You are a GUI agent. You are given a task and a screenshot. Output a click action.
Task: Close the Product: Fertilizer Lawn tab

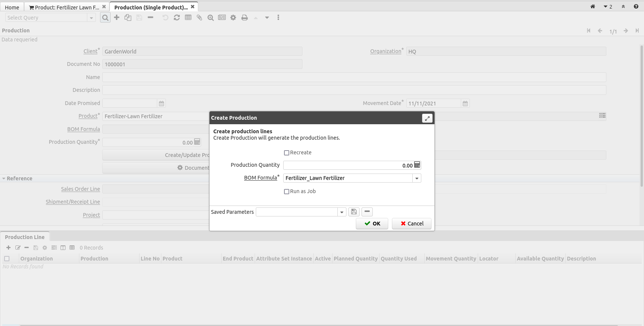104,6
